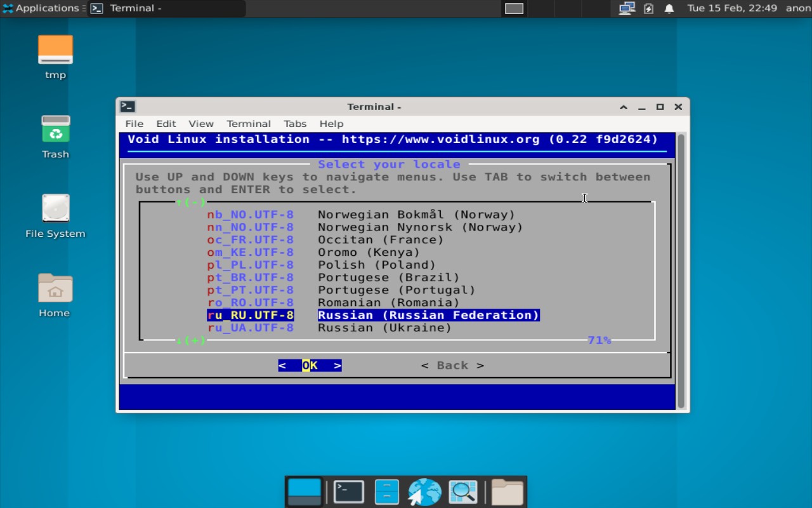Roll up the terminal window with arrow button
Image resolution: width=812 pixels, height=508 pixels.
click(x=624, y=107)
